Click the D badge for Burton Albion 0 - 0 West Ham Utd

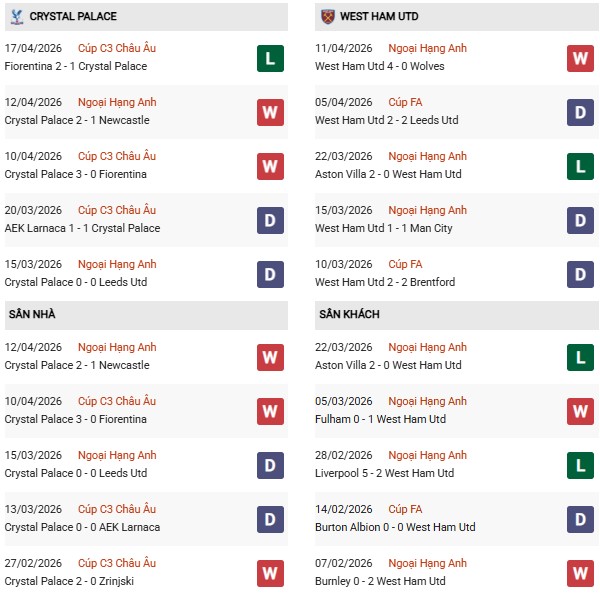pos(581,519)
